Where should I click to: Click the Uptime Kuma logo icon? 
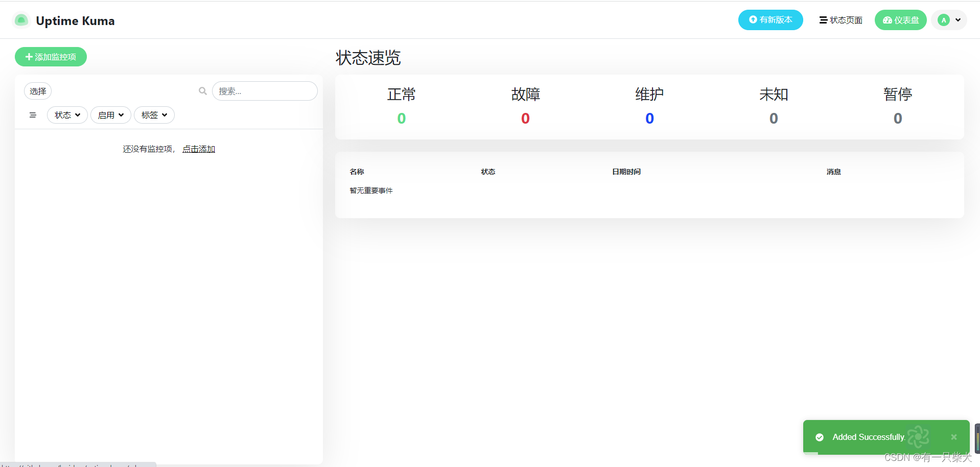coord(21,20)
